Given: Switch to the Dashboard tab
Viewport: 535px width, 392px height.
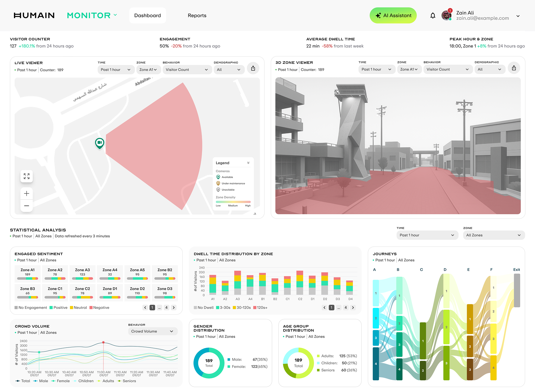Looking at the screenshot, I should [x=147, y=15].
